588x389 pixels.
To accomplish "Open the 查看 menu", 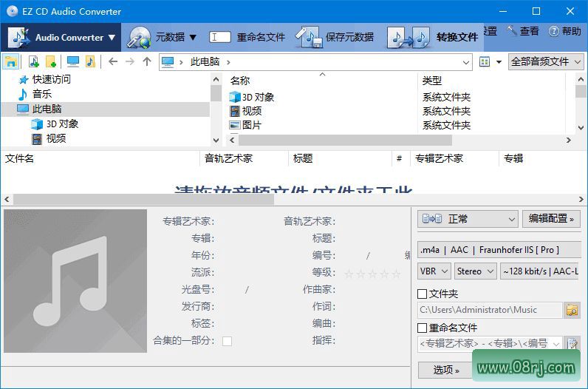I will pyautogui.click(x=522, y=31).
